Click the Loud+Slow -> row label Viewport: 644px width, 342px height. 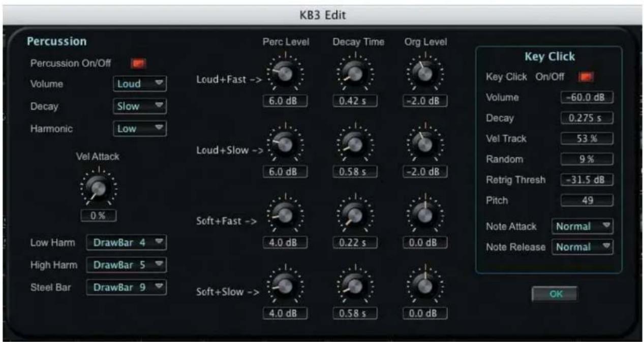pyautogui.click(x=230, y=150)
